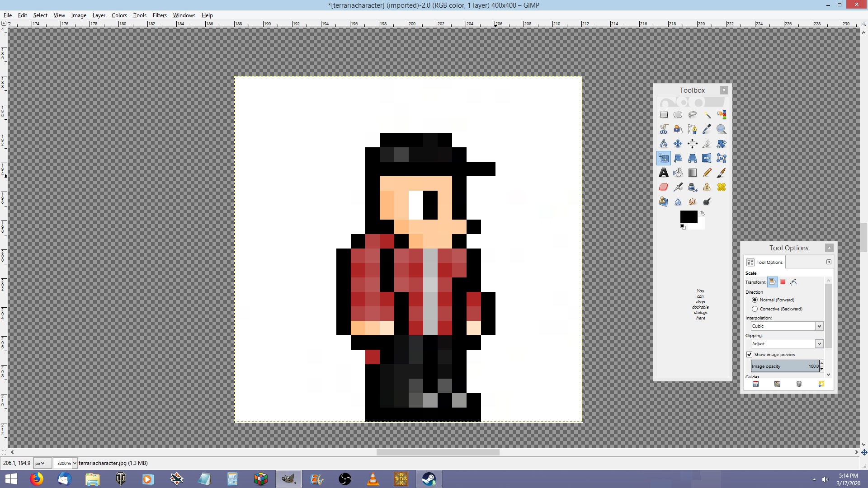Select the Paintbrush tool

(722, 173)
